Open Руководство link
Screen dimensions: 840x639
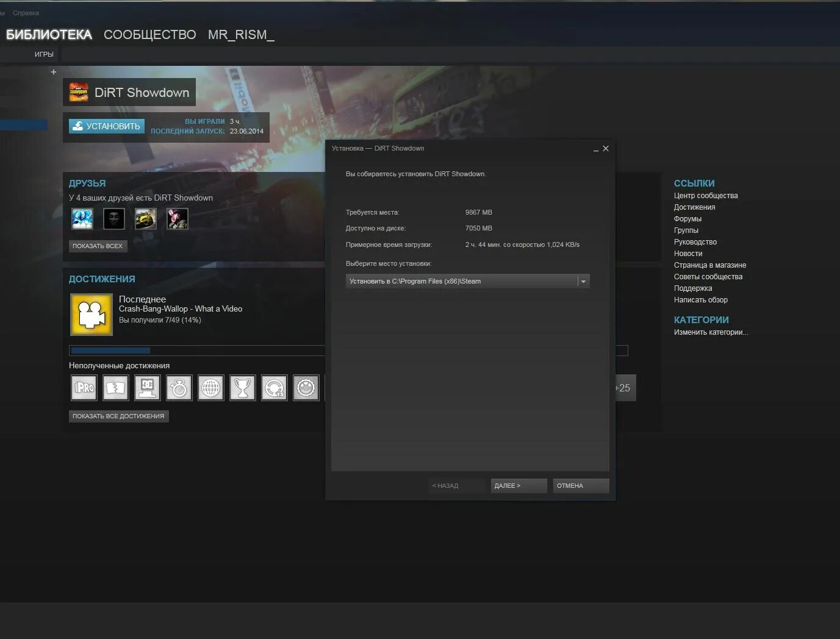coord(695,242)
